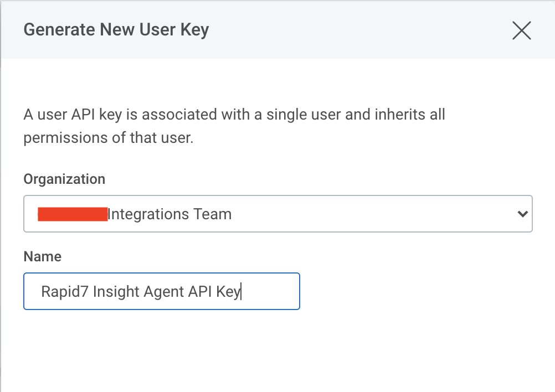
Task: Click the "Generate New User Key" dialog title
Action: [x=116, y=30]
